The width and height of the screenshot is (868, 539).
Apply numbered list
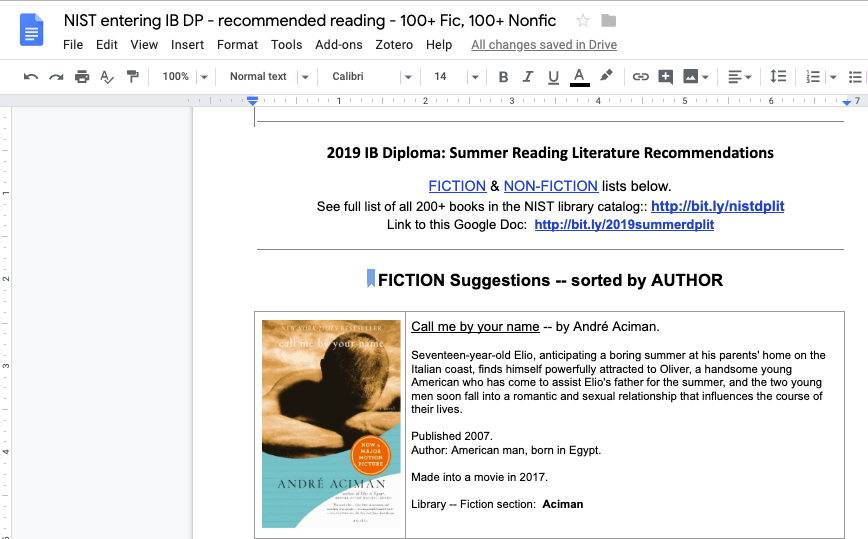coord(813,77)
